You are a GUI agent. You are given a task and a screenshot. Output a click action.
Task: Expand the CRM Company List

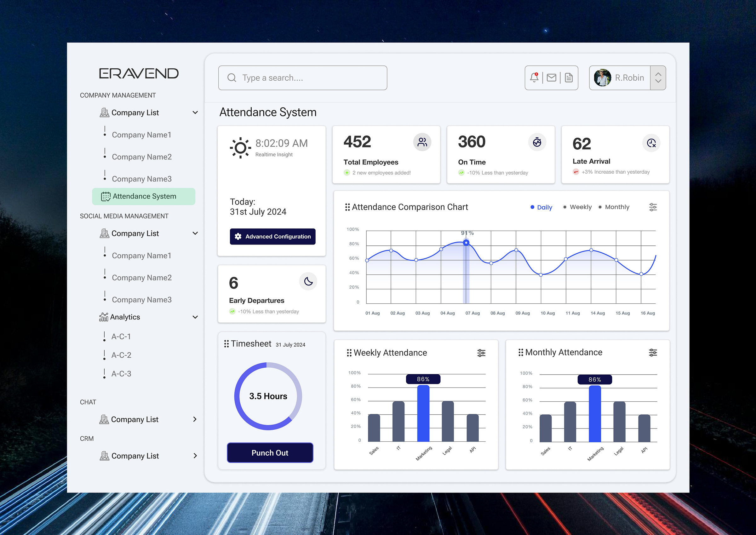point(195,456)
